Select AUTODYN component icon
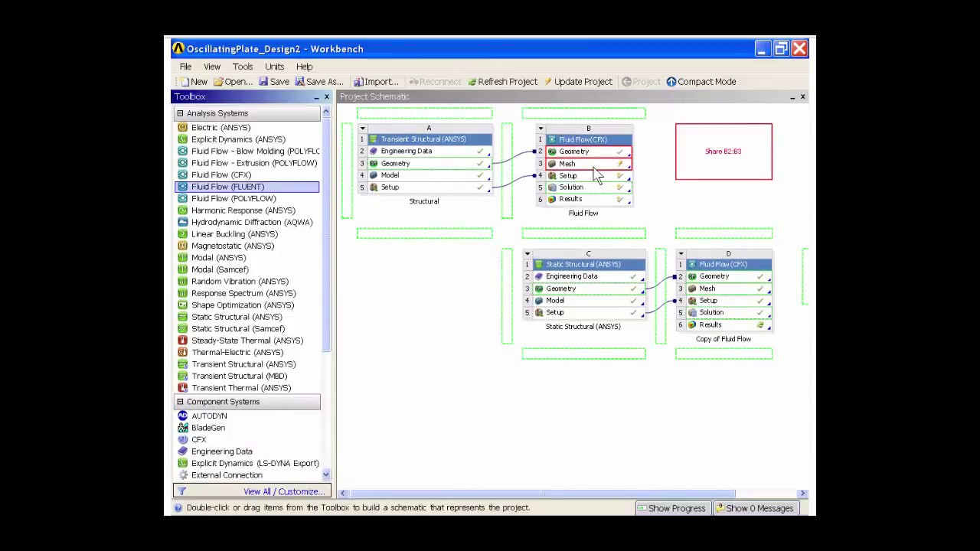Image resolution: width=980 pixels, height=551 pixels. coord(182,416)
